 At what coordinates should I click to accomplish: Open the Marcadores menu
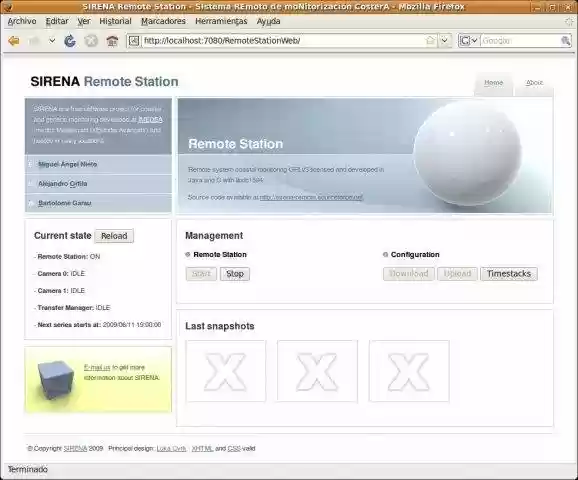(163, 21)
